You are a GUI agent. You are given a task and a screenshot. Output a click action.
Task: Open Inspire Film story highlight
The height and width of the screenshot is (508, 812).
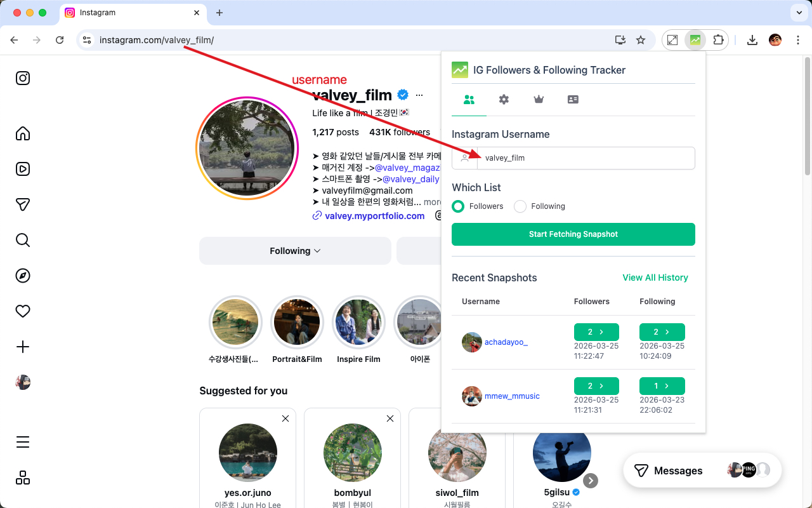click(x=358, y=323)
